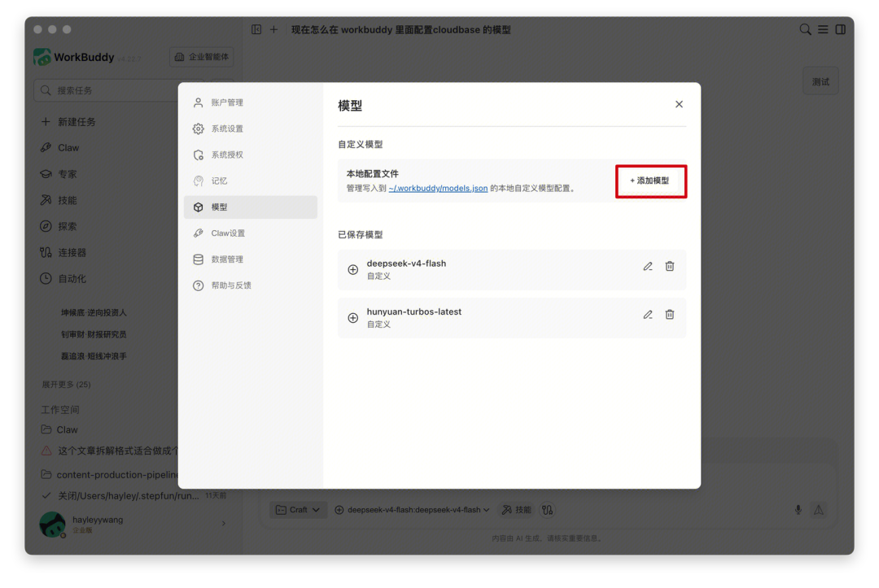Start a new task with 新建任务
879x588 pixels.
[x=68, y=122]
